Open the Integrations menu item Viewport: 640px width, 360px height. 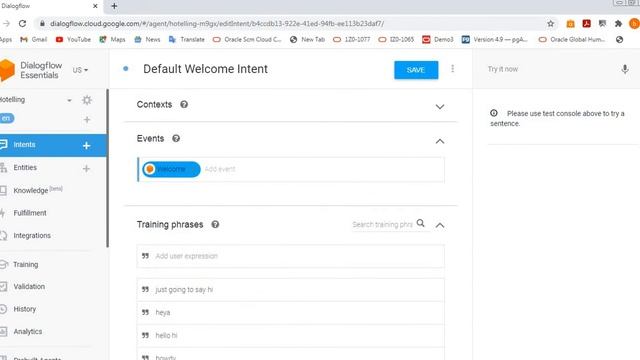pyautogui.click(x=32, y=236)
